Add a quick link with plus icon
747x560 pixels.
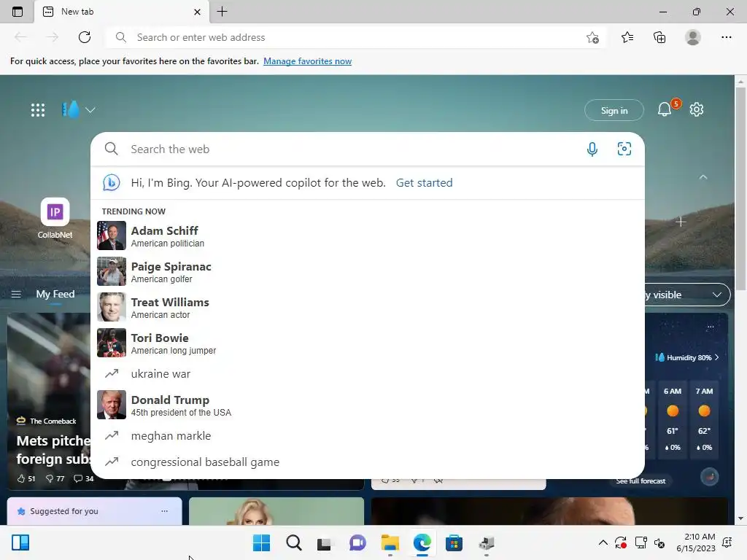click(x=681, y=222)
